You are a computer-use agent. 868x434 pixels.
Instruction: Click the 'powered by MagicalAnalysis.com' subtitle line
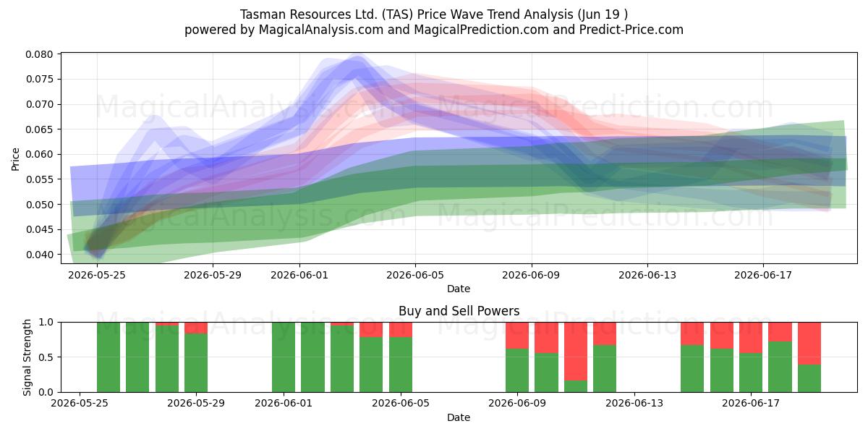(x=434, y=30)
